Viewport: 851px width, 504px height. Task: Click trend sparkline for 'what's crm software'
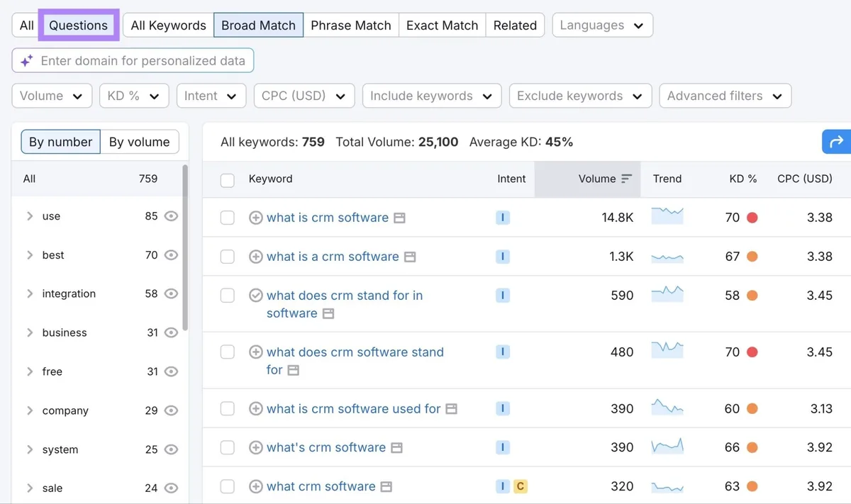coord(667,447)
